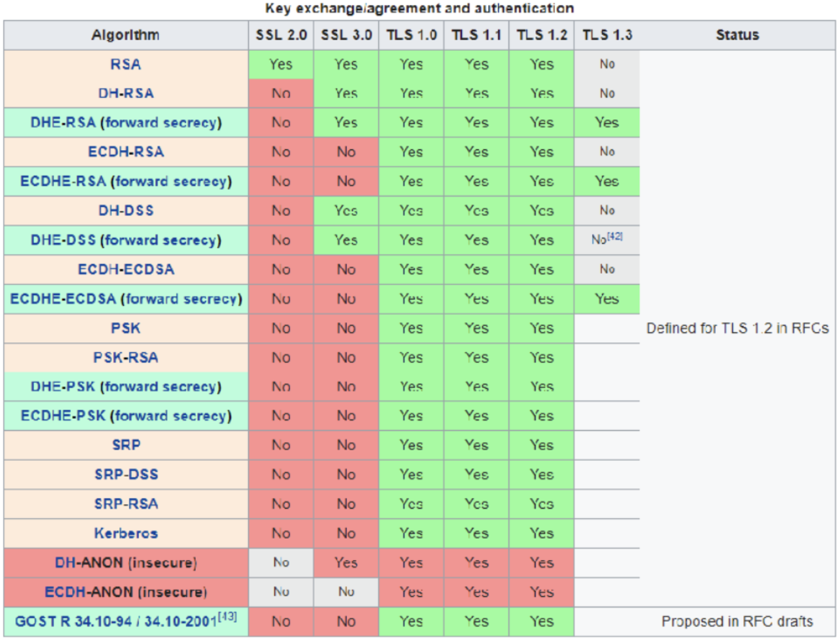840x643 pixels.
Task: Click the PSK-RSA link
Action: (126, 358)
